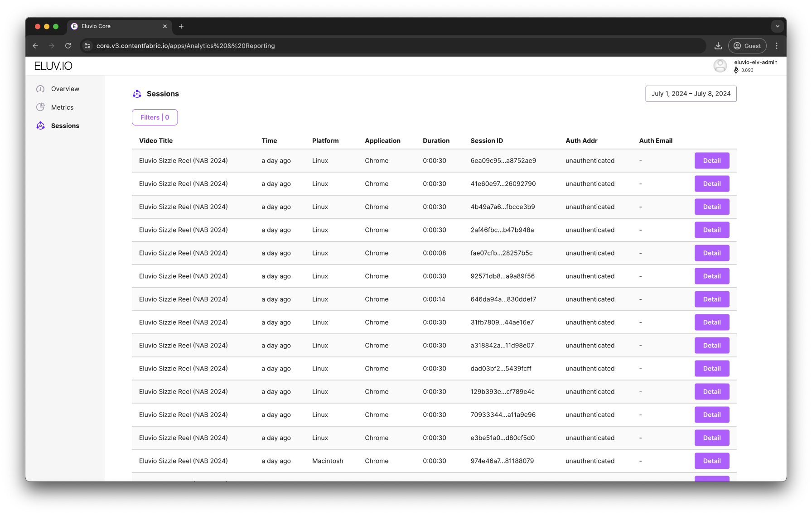Open Detail for session 70933344...a11a9e96
This screenshot has height=515, width=812.
712,415
